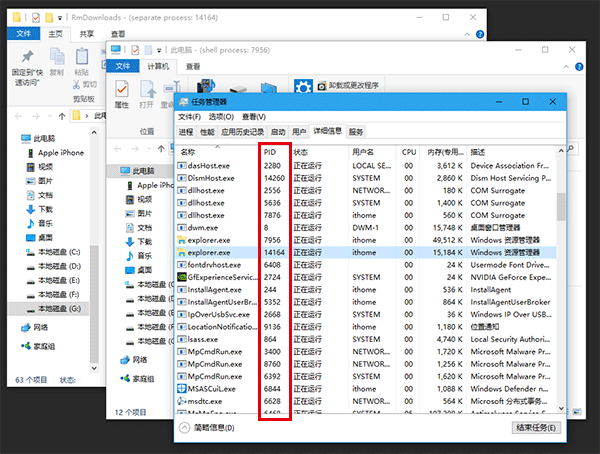Collapse details with 简略信息(D)

pyautogui.click(x=207, y=428)
